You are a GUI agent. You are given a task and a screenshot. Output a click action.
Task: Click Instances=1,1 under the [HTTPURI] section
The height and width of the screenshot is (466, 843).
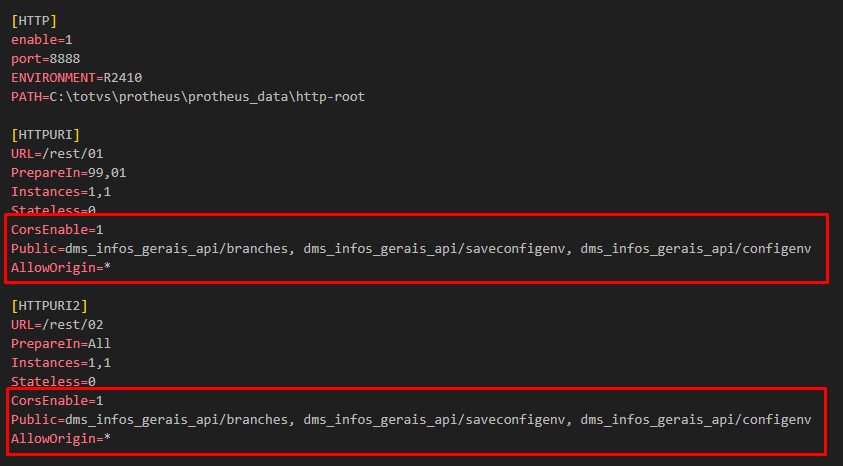61,191
